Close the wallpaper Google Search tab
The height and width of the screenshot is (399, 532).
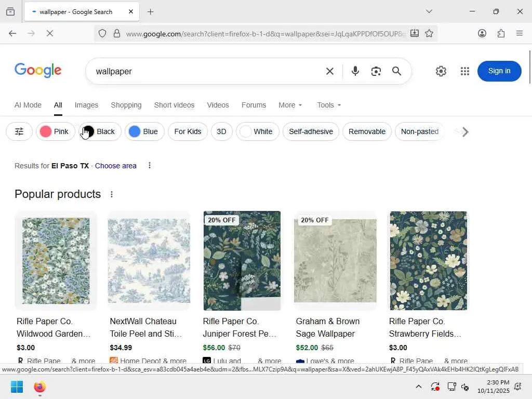[x=131, y=11]
